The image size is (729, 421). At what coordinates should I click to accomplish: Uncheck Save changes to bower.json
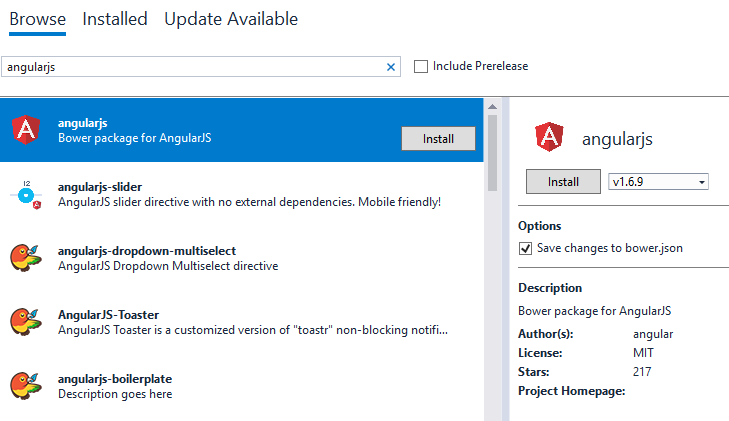point(526,248)
